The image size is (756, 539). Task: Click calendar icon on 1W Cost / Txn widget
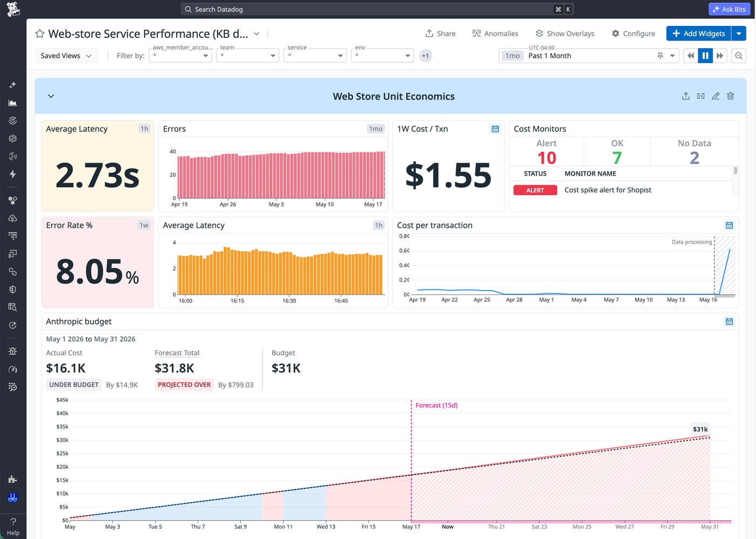pos(495,129)
